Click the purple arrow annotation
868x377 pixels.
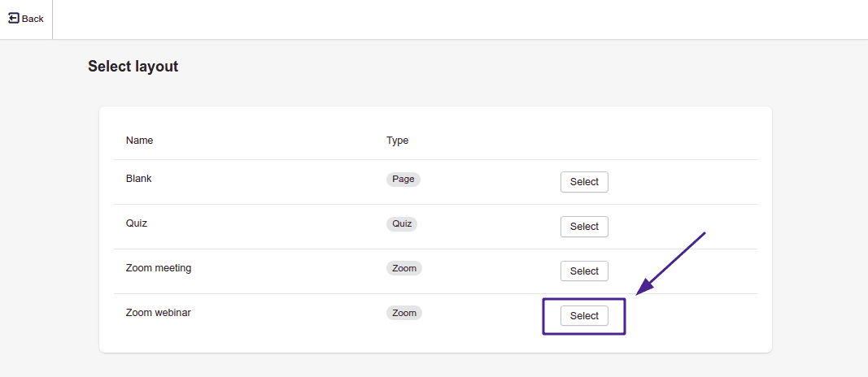pyautogui.click(x=670, y=263)
